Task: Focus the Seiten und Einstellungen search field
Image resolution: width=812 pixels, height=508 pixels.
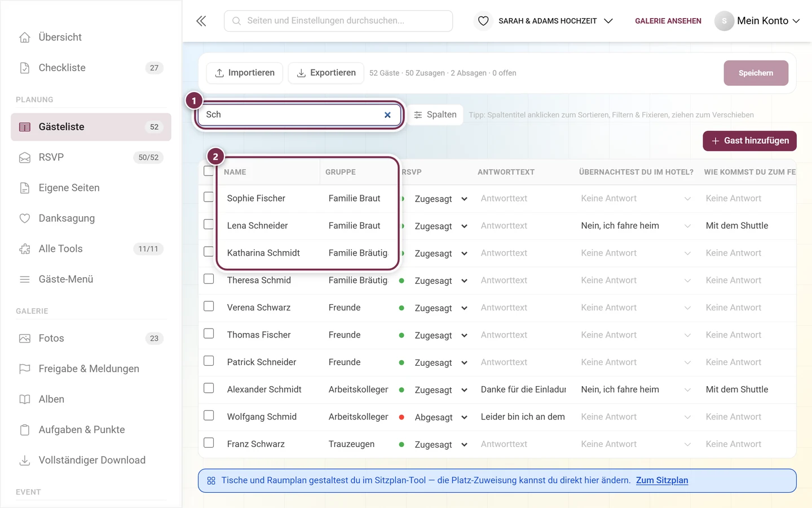Action: click(338, 21)
